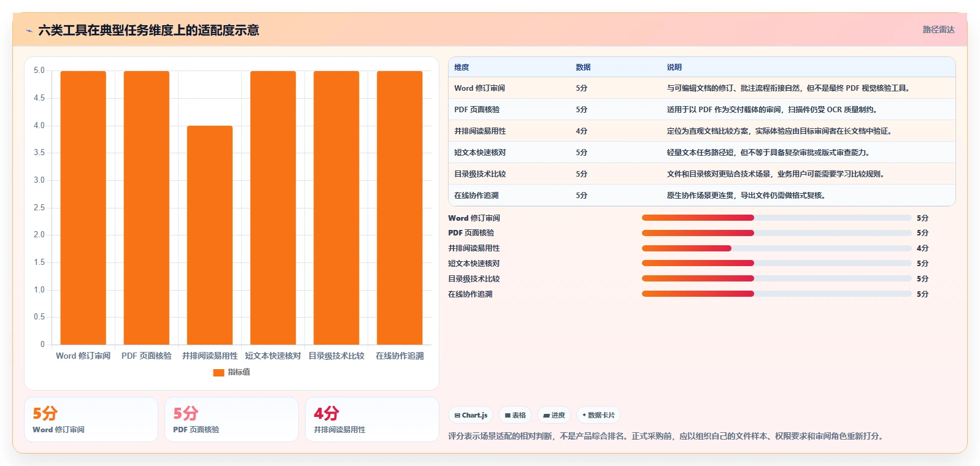This screenshot has width=980, height=466.
Task: Open the 4分 并排阅读易用性 data card
Action: click(x=372, y=419)
